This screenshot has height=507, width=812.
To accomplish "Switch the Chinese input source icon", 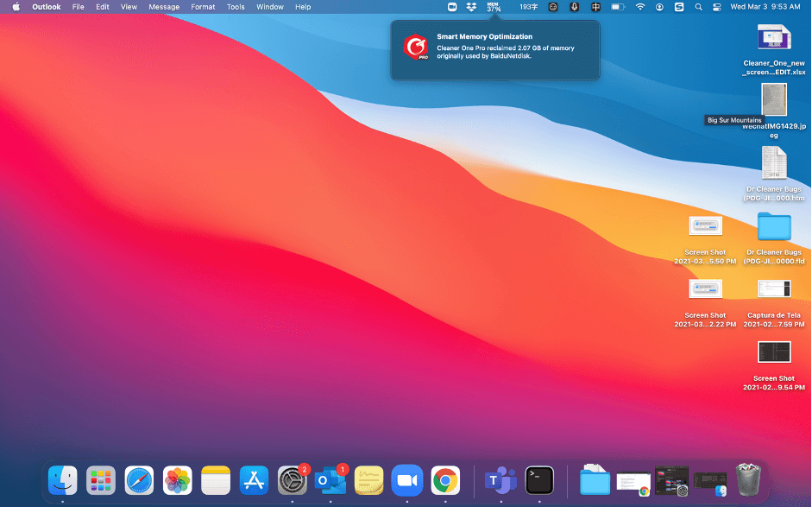I will pyautogui.click(x=595, y=7).
